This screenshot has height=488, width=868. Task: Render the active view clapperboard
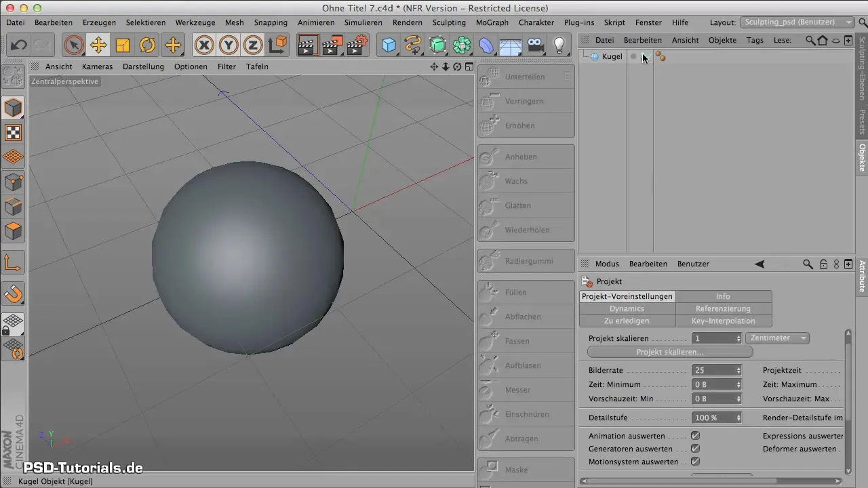point(308,45)
